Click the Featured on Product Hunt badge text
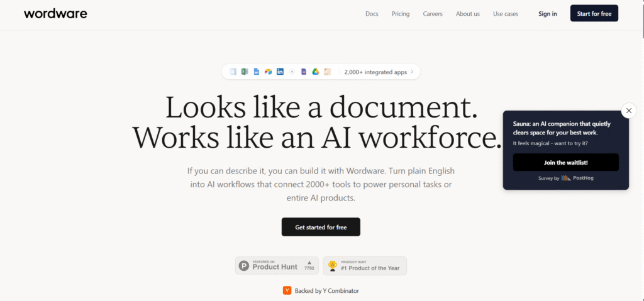 275,266
